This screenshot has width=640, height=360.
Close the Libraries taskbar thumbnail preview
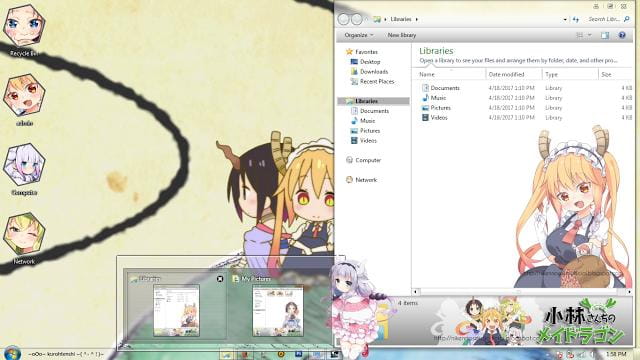(x=220, y=279)
